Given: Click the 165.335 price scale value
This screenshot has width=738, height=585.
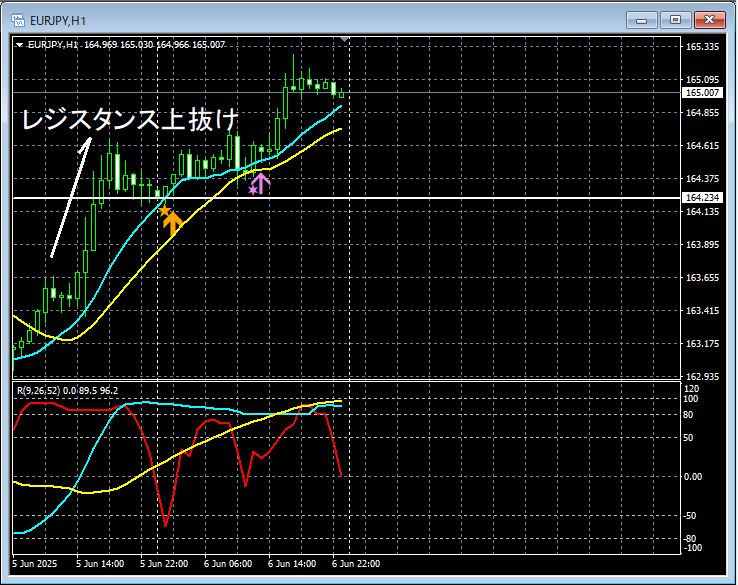Looking at the screenshot, I should pos(702,47).
